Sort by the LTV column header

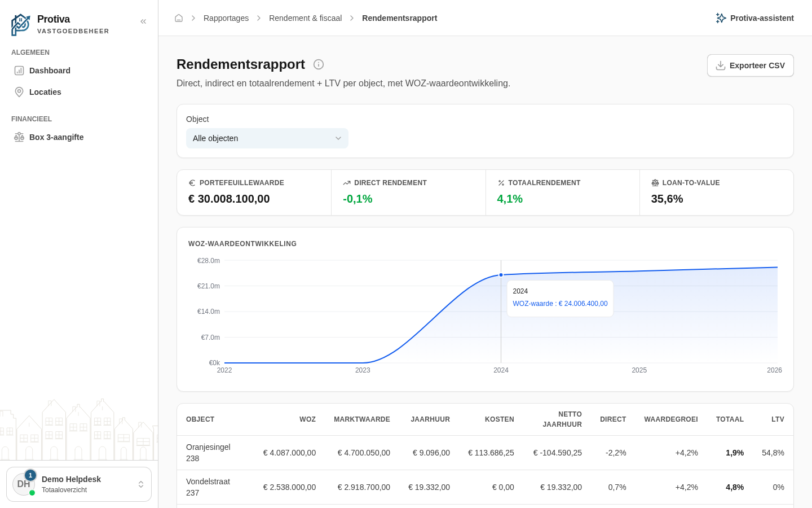tap(778, 419)
